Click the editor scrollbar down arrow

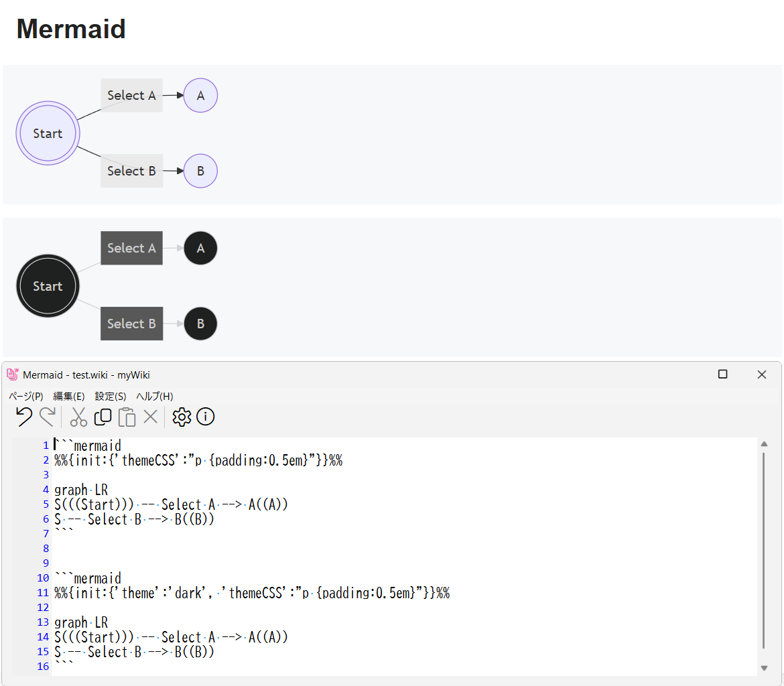(x=764, y=668)
